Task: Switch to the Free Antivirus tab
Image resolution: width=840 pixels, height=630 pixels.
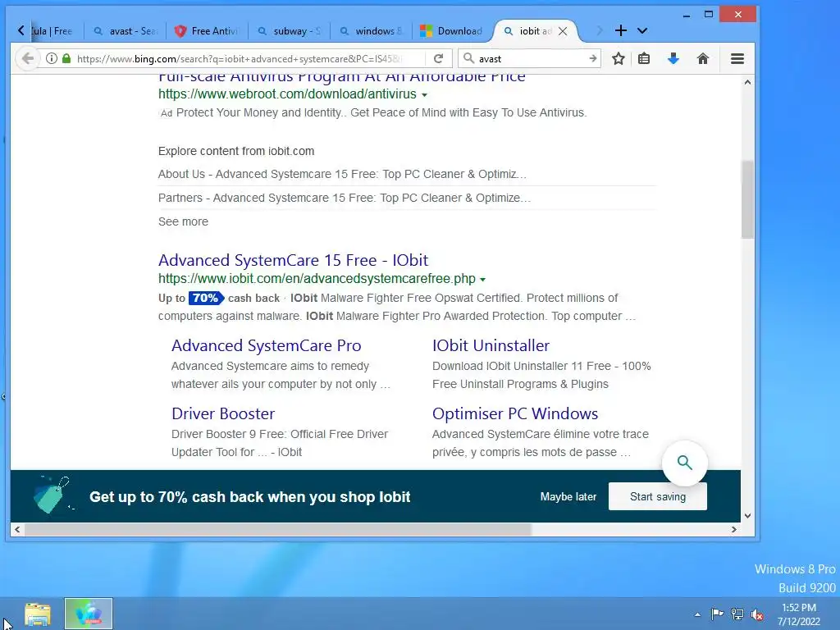Action: 207,31
